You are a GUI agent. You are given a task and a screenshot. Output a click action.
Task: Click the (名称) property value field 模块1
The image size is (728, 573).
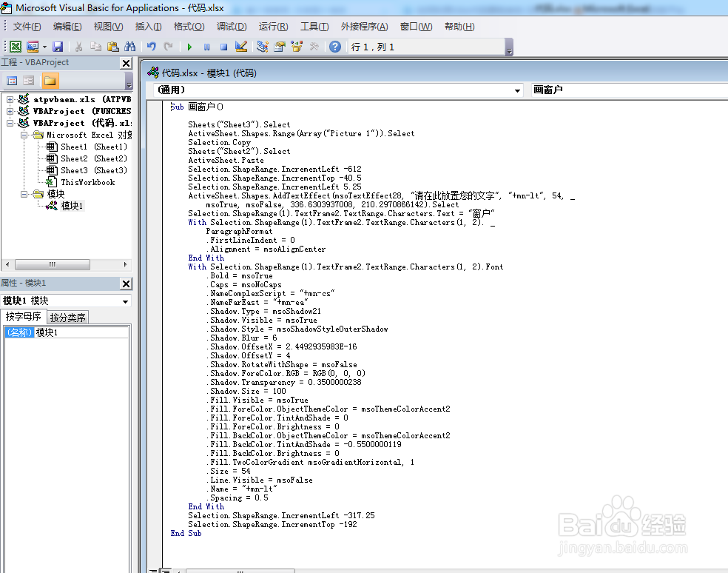click(x=81, y=332)
